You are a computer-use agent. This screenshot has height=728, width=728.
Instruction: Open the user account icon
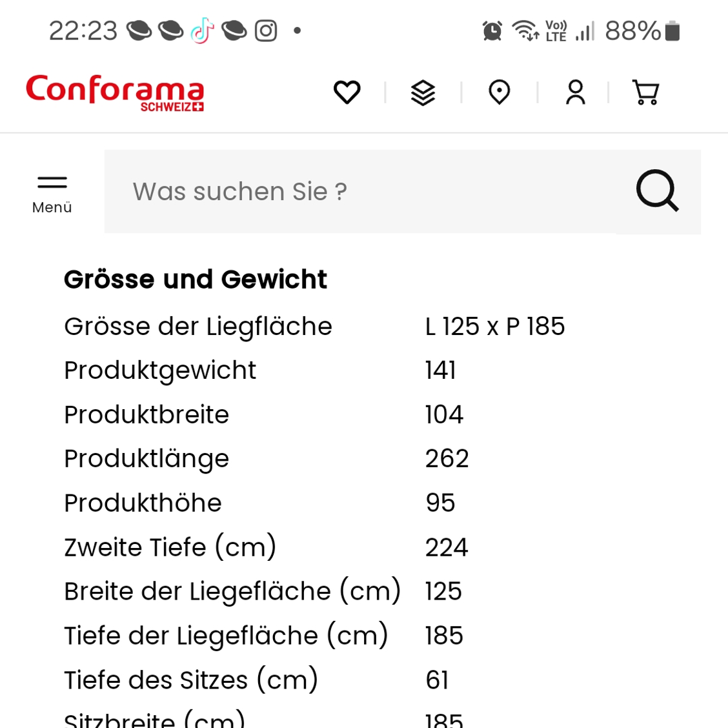pos(575,92)
